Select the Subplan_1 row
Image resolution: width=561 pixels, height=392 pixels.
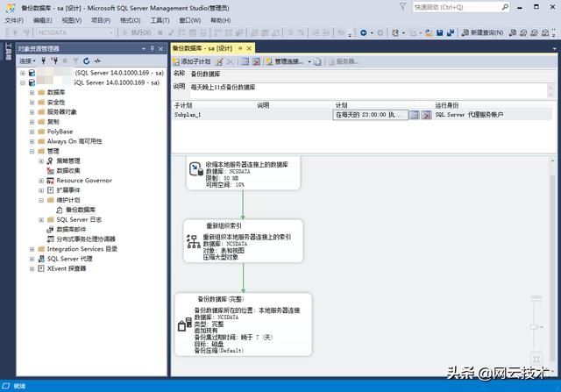click(362, 115)
